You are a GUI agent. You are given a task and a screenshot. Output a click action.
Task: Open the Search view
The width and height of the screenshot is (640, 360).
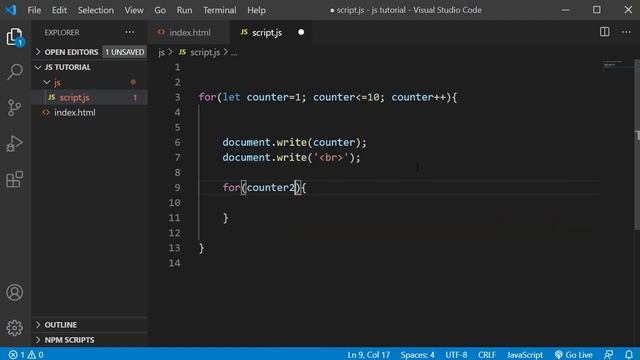tap(15, 72)
